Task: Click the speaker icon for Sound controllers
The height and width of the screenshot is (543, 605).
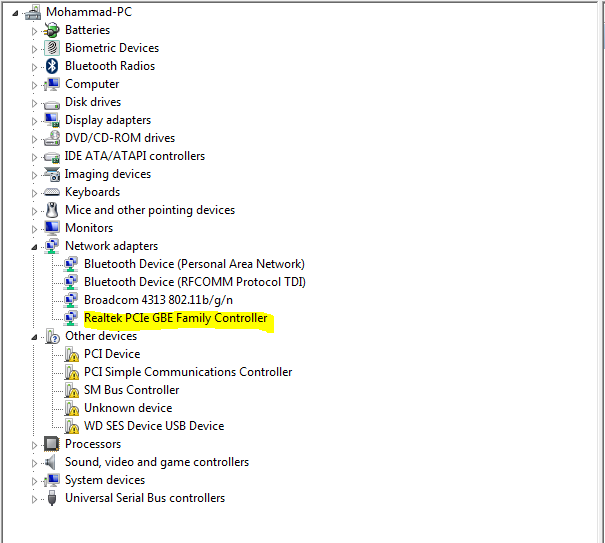Action: coord(50,462)
